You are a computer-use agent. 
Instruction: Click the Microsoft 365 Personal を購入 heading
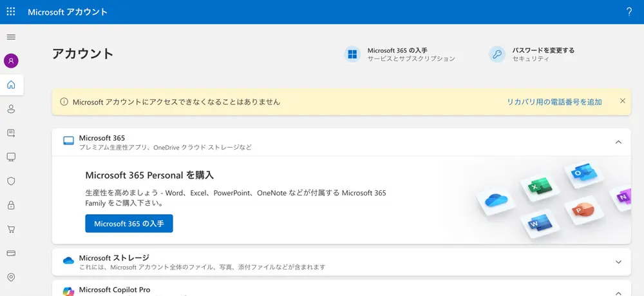(149, 175)
